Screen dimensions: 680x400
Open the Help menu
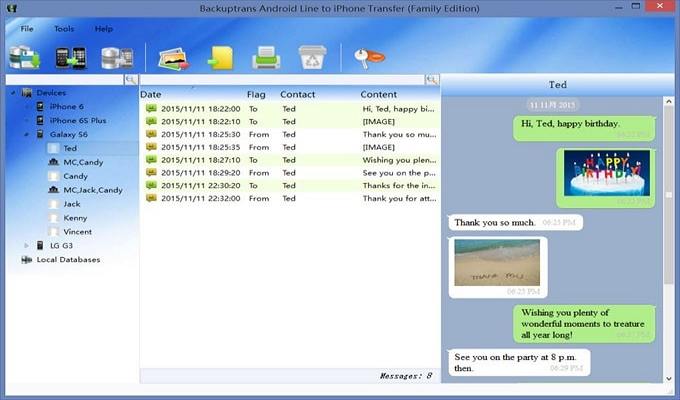[104, 29]
